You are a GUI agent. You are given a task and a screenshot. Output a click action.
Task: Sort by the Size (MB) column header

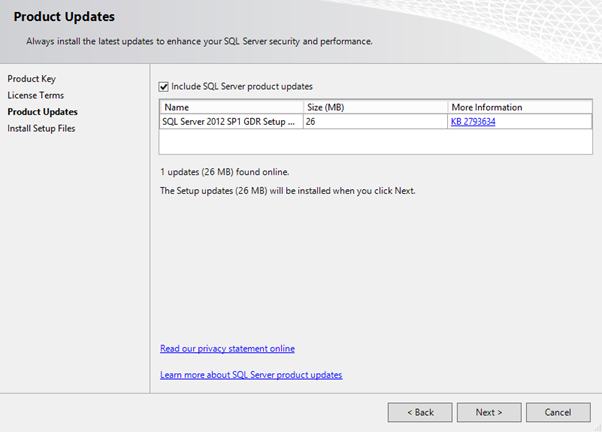point(375,107)
